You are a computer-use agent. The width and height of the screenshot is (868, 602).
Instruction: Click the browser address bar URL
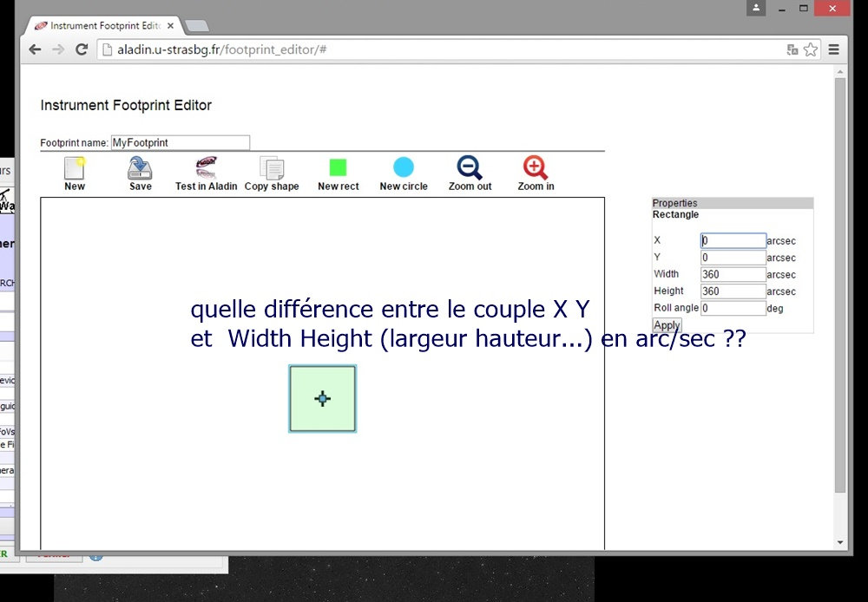coord(221,49)
